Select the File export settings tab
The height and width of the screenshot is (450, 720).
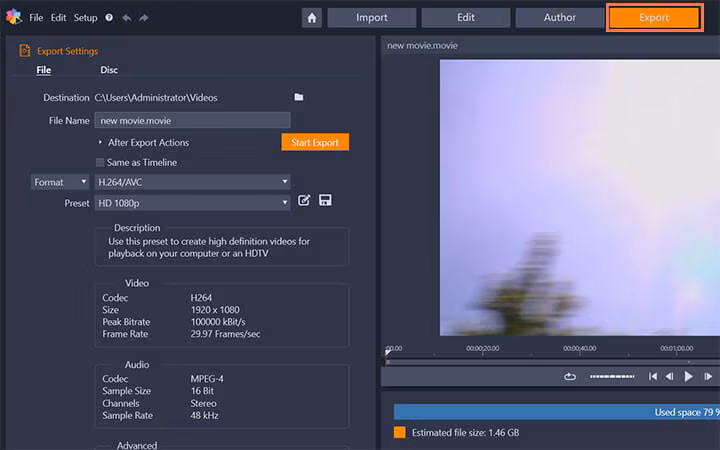coord(44,70)
